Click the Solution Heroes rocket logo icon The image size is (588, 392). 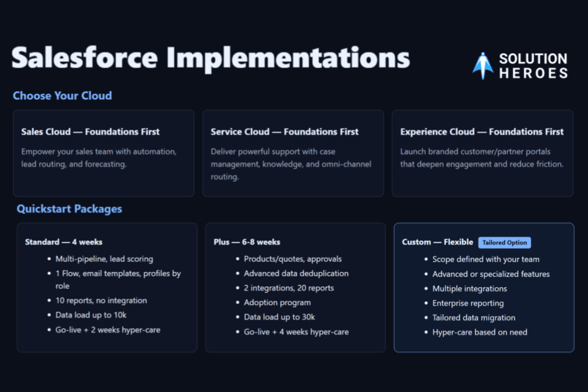coord(483,66)
